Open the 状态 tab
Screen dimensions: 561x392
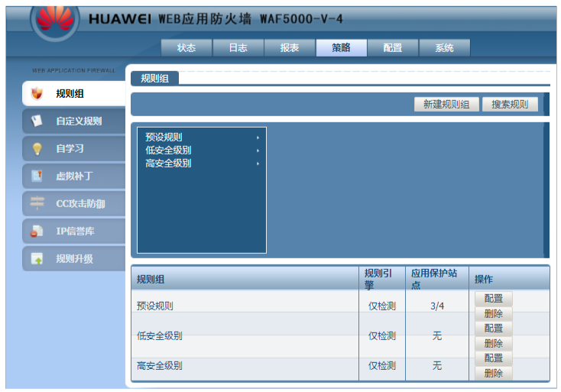coord(186,47)
